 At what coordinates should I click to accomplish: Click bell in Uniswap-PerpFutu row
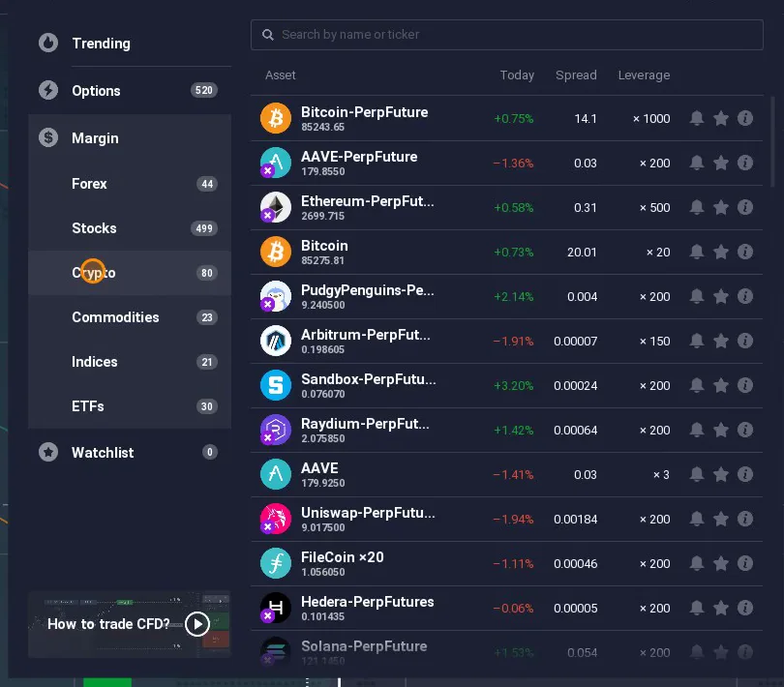697,519
